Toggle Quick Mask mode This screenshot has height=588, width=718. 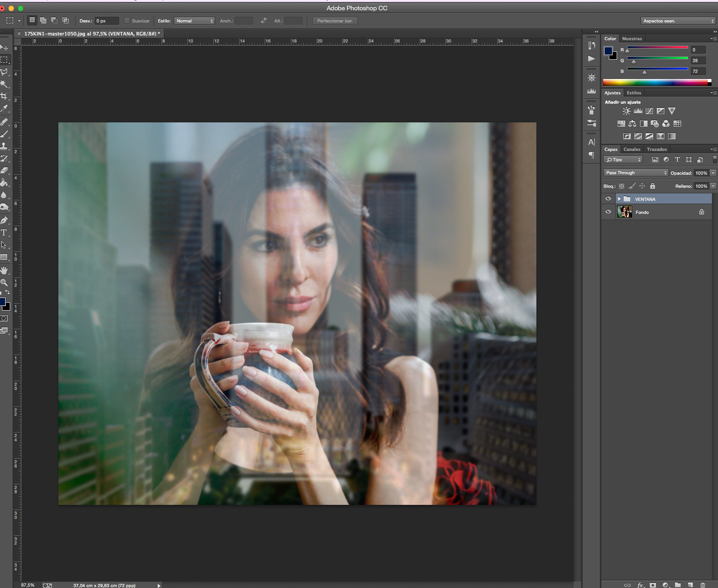(x=4, y=318)
